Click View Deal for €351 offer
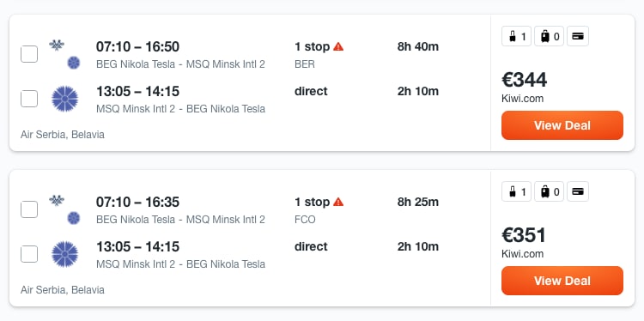 pyautogui.click(x=562, y=281)
